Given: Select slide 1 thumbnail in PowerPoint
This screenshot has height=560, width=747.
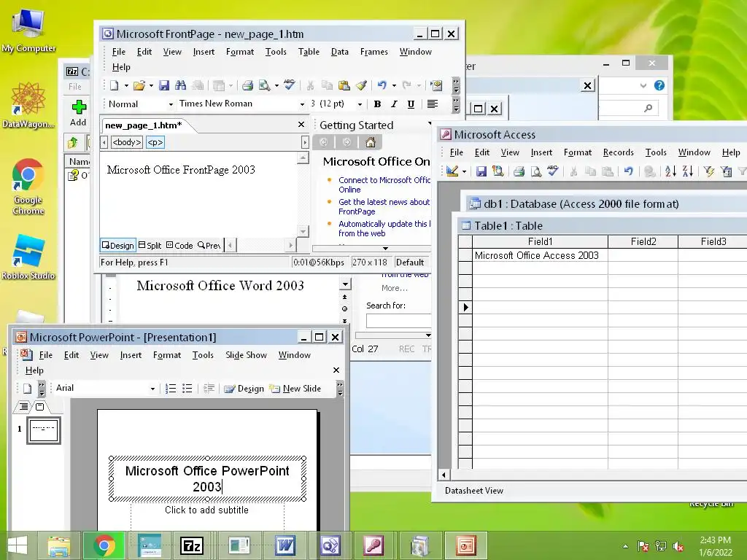Looking at the screenshot, I should pos(44,430).
